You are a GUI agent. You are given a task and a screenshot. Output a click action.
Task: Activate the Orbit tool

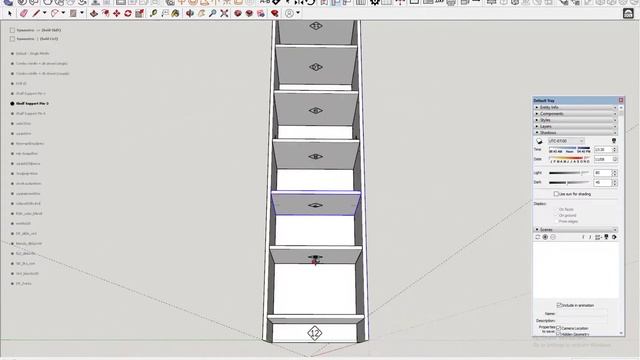click(x=190, y=13)
